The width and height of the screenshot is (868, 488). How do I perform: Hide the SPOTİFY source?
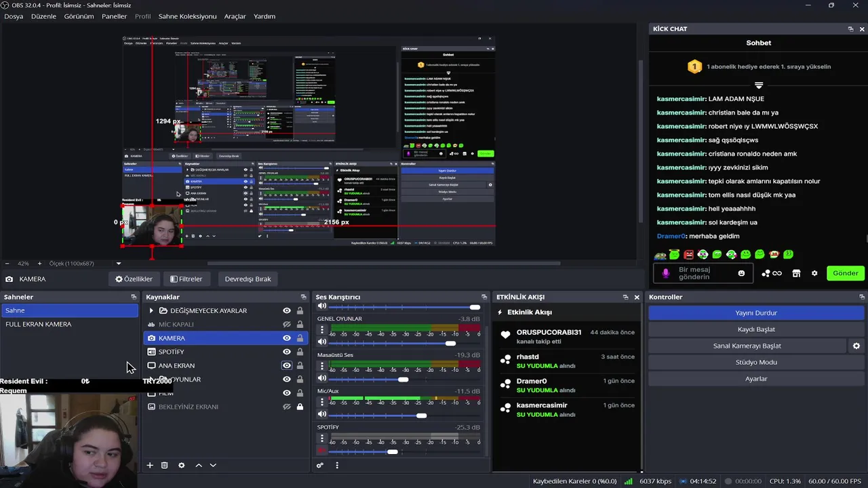[287, 352]
